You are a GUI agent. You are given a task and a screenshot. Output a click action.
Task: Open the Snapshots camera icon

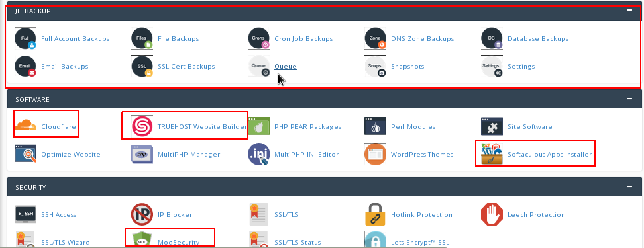[376, 66]
